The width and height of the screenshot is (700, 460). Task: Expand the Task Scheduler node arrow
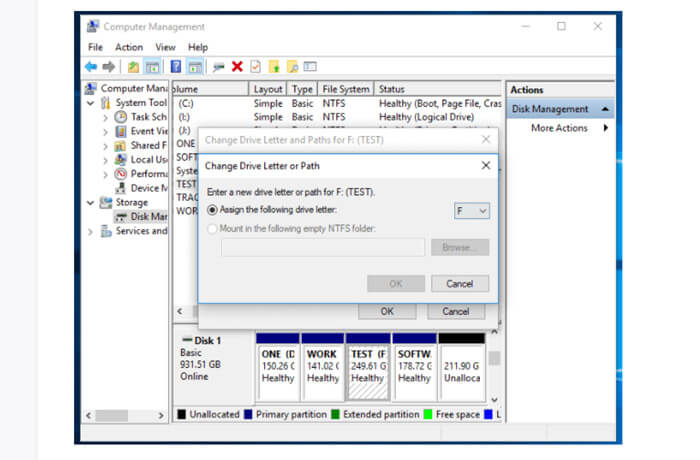click(105, 118)
